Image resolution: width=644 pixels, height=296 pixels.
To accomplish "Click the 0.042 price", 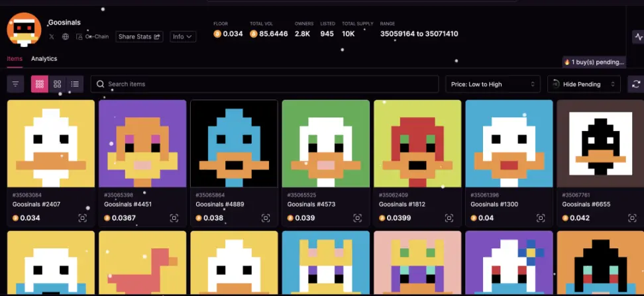I will 576,218.
